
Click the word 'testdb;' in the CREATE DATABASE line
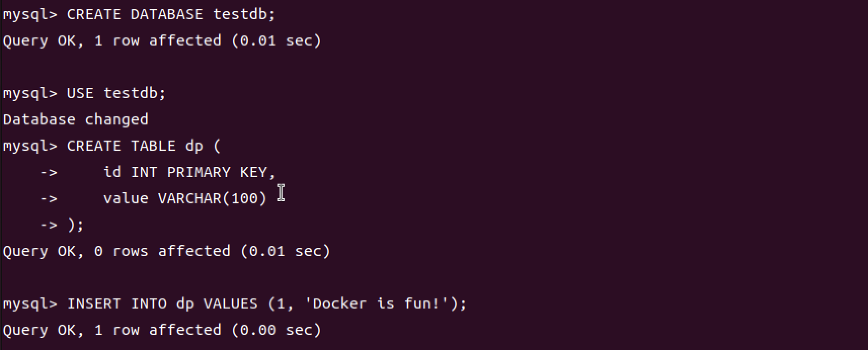(244, 15)
